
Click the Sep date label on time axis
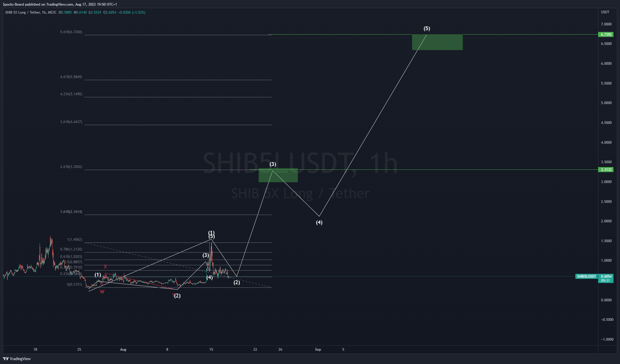[318, 350]
